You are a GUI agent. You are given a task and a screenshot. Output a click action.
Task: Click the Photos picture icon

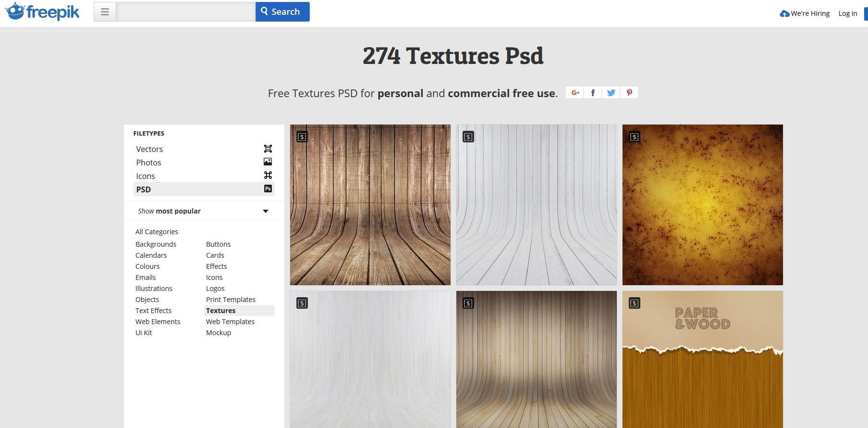click(x=268, y=162)
